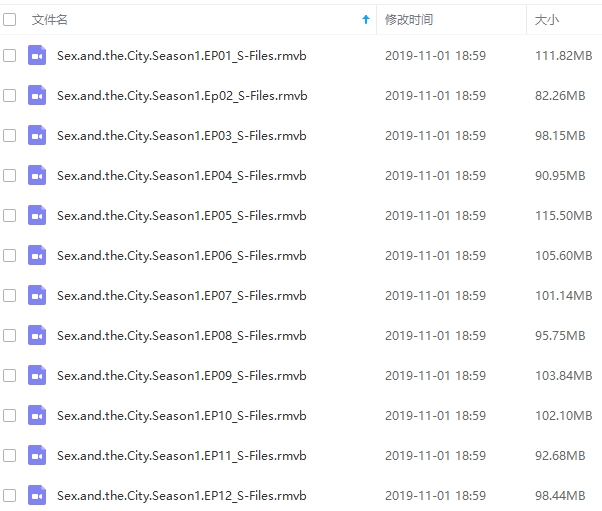Viewport: 602px width, 511px height.
Task: Open Sex.and.the.City.Season1.EP05_S-Files.rmvb
Action: (x=182, y=216)
